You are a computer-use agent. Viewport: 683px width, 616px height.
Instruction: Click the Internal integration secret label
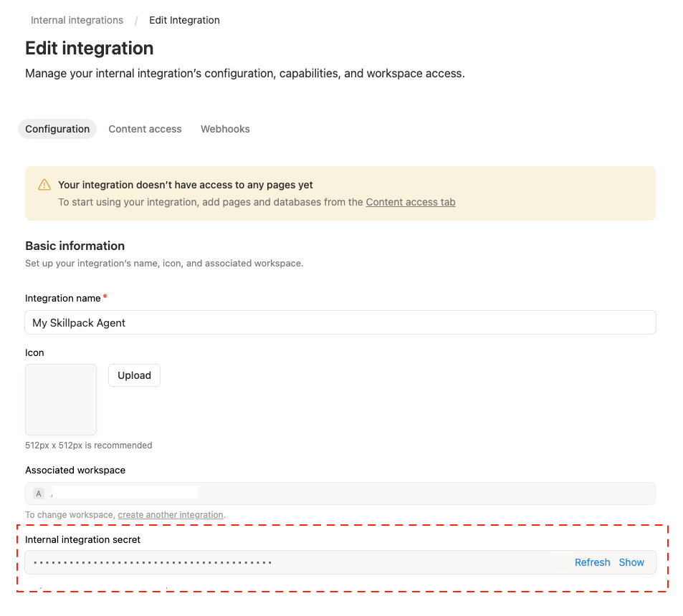pos(82,540)
